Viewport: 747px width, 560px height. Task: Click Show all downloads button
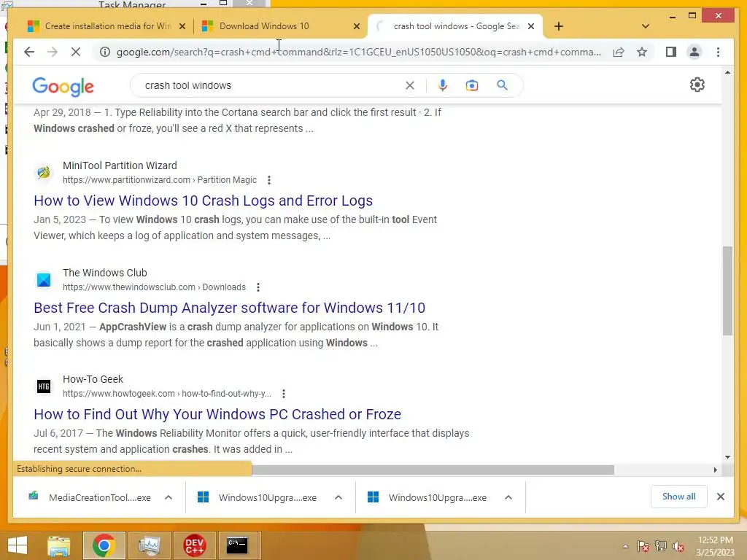point(679,497)
